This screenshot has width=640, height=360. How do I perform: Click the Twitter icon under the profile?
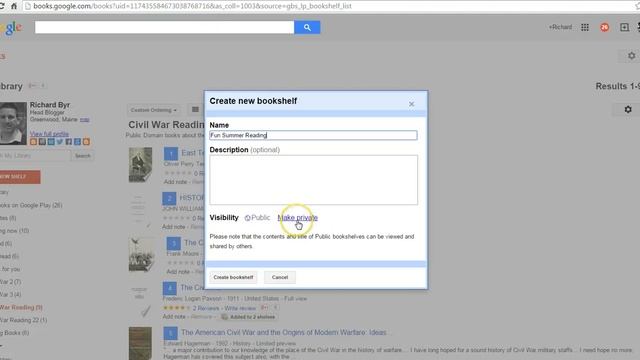60,142
